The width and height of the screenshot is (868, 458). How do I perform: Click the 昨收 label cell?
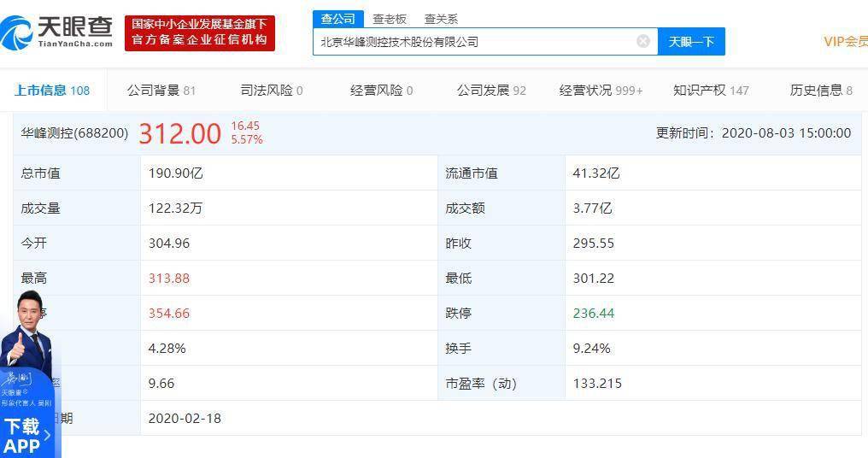click(501, 244)
